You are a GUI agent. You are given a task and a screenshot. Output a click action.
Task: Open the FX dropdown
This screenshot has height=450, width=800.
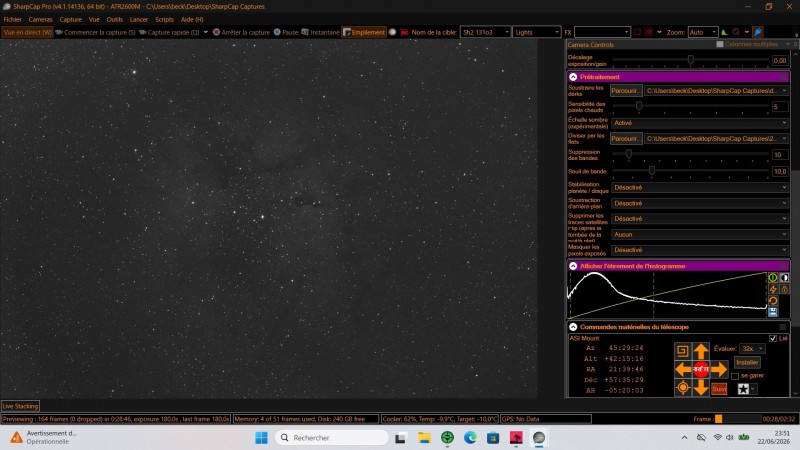[x=602, y=32]
